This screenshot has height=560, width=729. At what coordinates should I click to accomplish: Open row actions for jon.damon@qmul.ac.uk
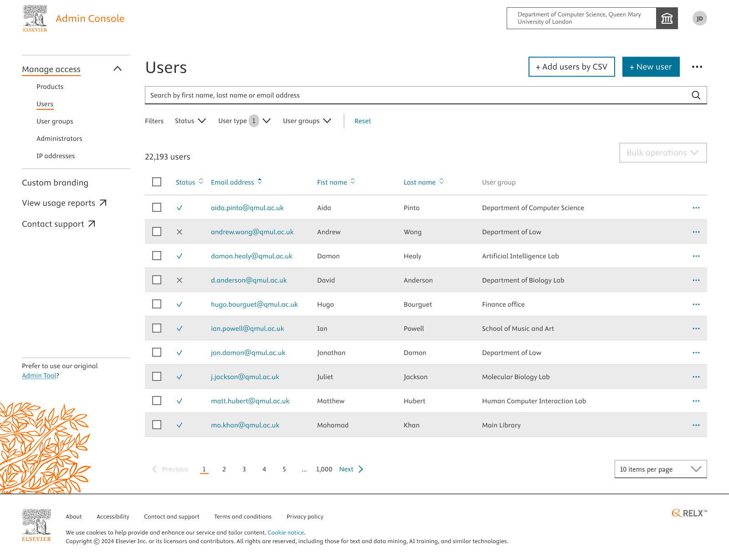(x=696, y=353)
